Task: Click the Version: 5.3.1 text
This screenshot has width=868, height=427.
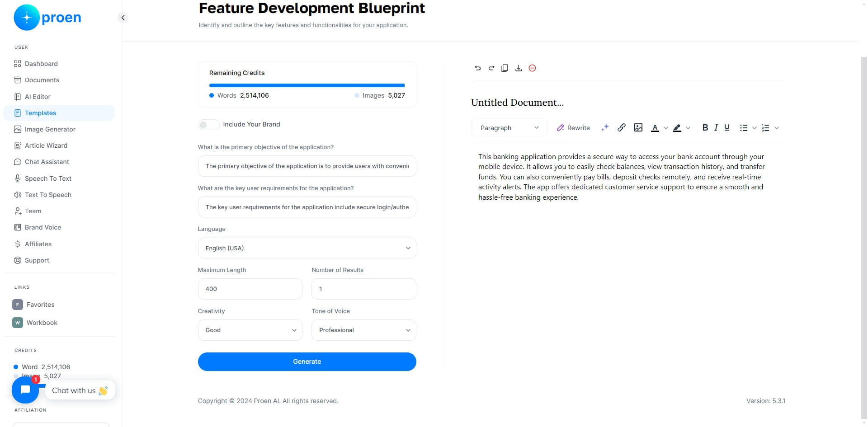Action: (765, 401)
